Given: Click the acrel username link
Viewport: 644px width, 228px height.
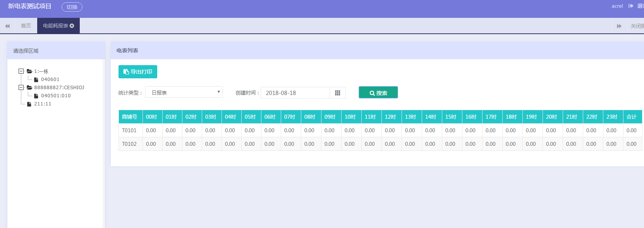Looking at the screenshot, I should click(617, 6).
